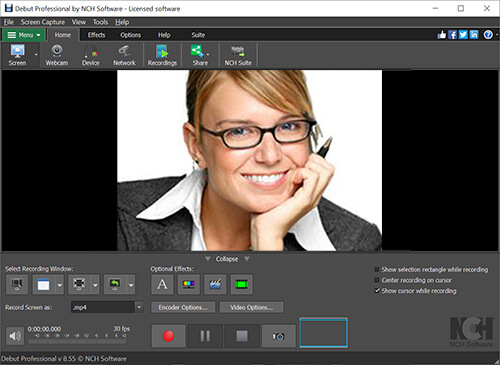Click the blue help question icon
The width and height of the screenshot is (500, 365).
click(488, 35)
